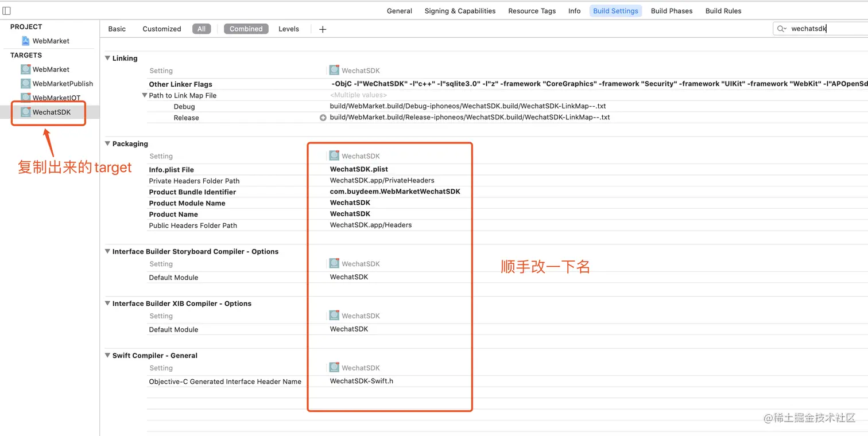The height and width of the screenshot is (436, 868).
Task: Select Private Headers Folder Path setting
Action: click(x=194, y=181)
